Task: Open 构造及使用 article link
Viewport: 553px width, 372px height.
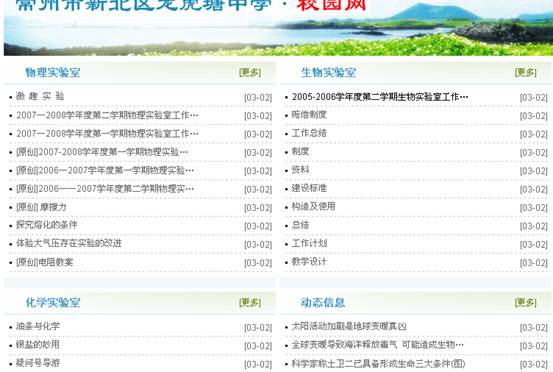Action: click(313, 207)
